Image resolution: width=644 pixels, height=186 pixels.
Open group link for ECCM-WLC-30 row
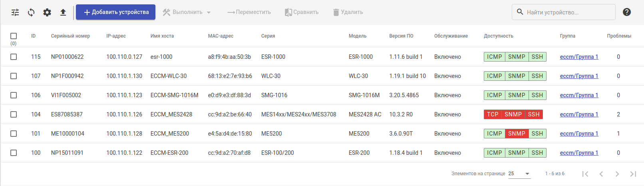[579, 76]
